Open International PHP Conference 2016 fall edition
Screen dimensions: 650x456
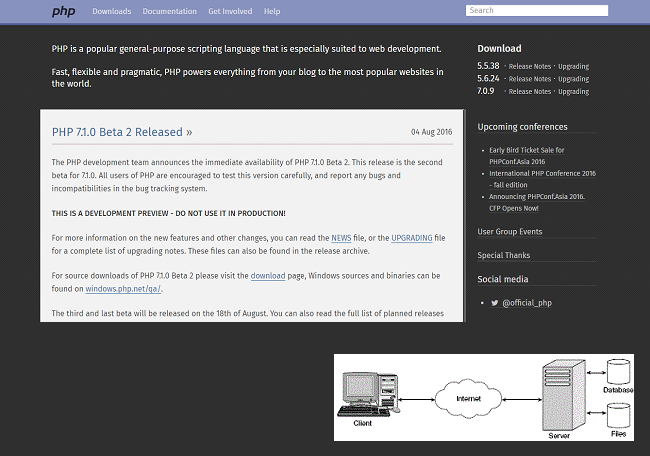coord(542,179)
